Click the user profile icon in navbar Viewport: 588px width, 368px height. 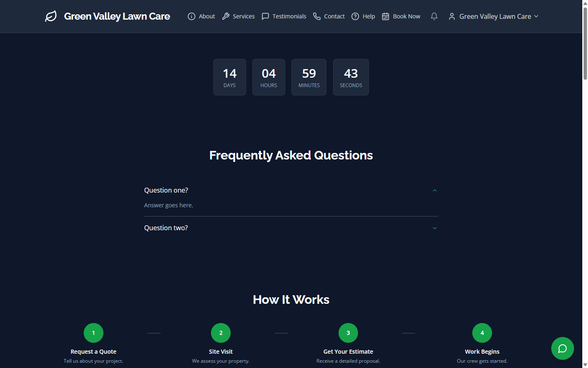[x=452, y=16]
